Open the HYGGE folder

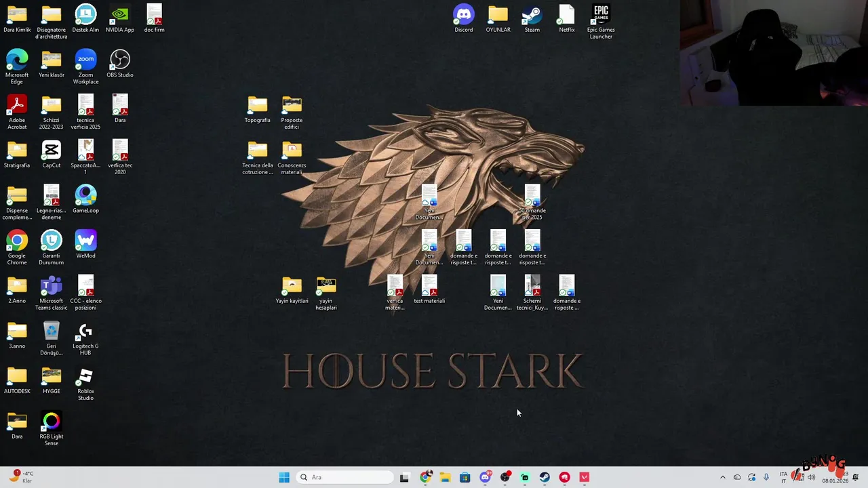[x=52, y=380]
